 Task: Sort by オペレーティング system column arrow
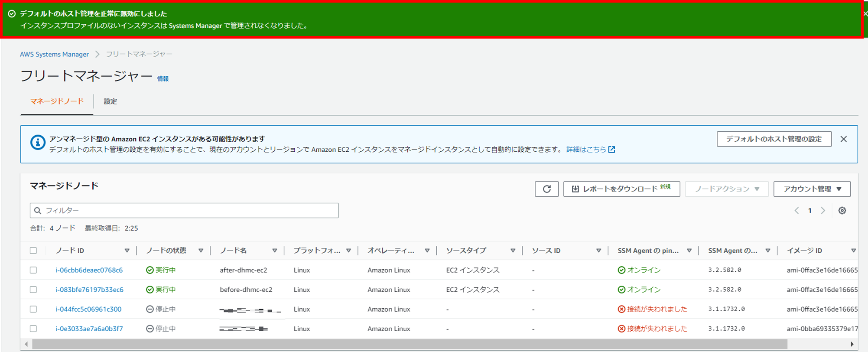pyautogui.click(x=427, y=251)
